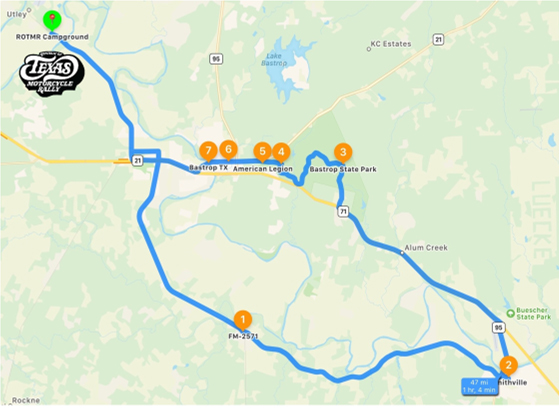Image resolution: width=559 pixels, height=408 pixels.
Task: Select orange waypoint marker 6
Action: [229, 149]
